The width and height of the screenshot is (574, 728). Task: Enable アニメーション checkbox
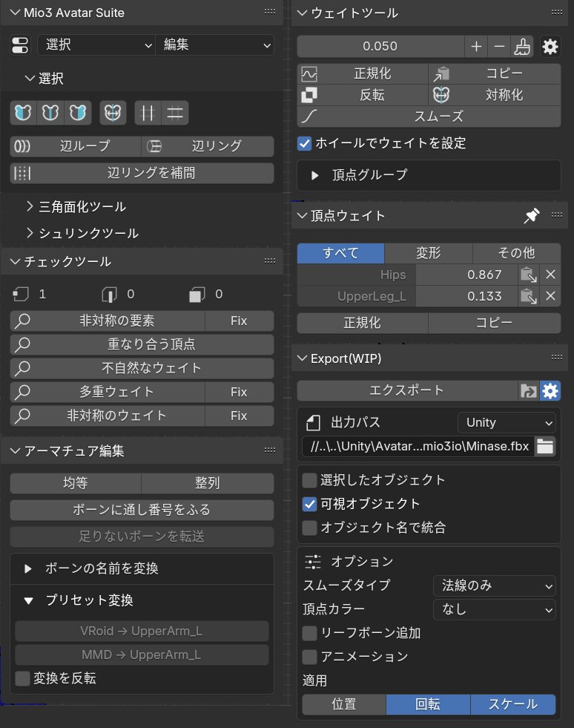(309, 657)
